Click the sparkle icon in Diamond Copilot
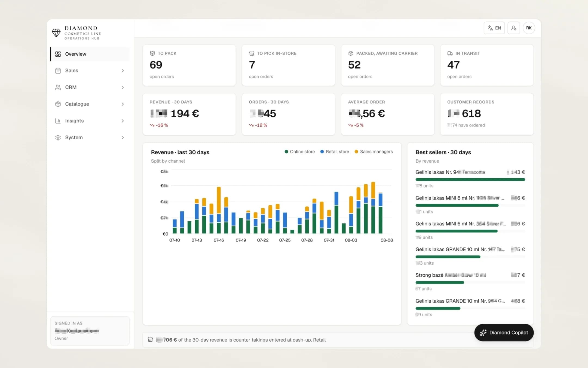Viewport: 588px width, 368px height. pos(483,333)
